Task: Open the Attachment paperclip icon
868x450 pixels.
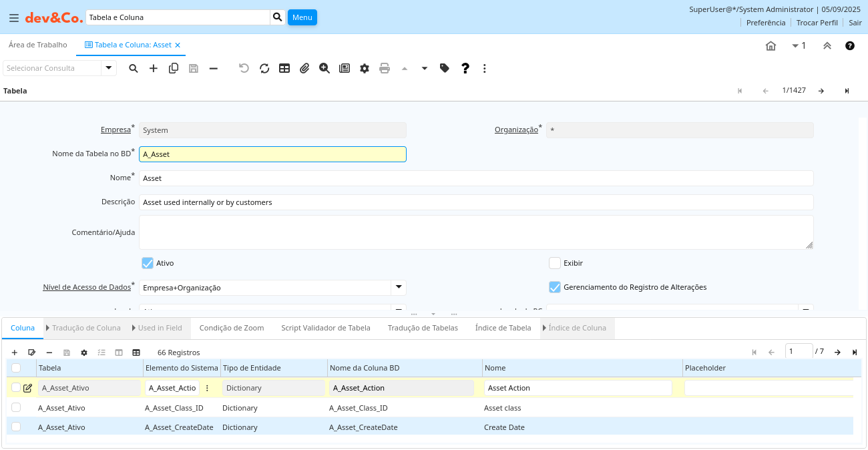Action: (x=304, y=68)
